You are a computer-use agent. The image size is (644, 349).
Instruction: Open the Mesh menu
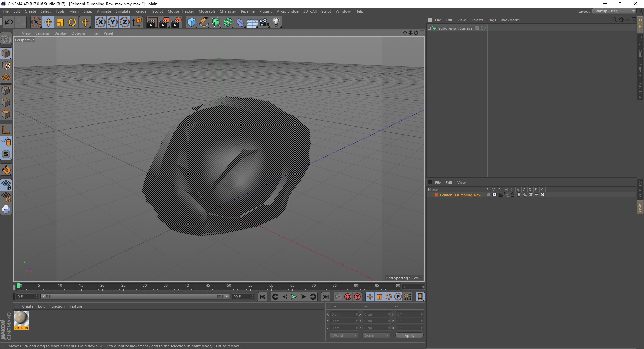coord(74,11)
